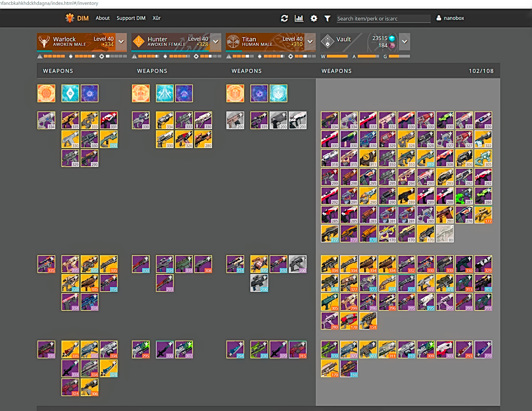Select the Warlock's cyan arc subclass icon

pyautogui.click(x=70, y=93)
